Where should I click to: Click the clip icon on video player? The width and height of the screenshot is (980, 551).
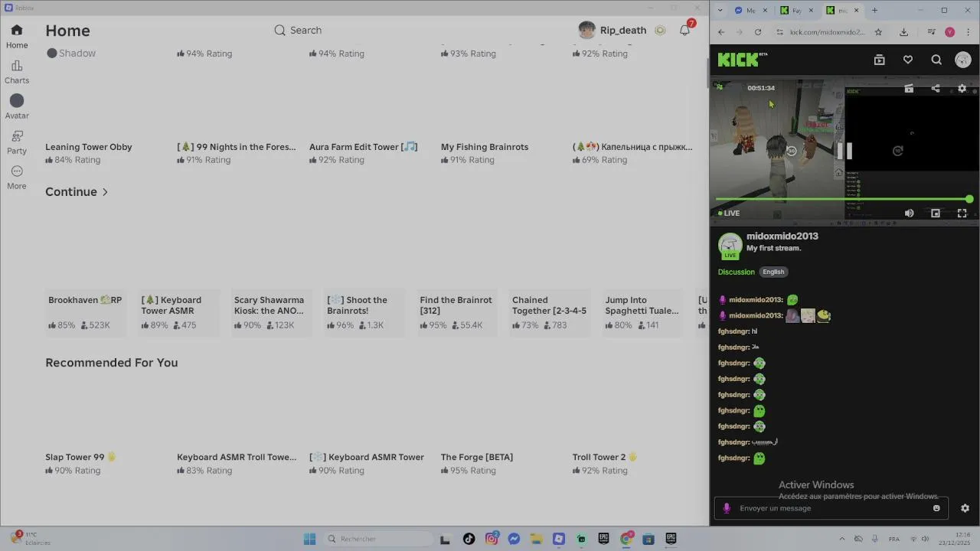909,89
